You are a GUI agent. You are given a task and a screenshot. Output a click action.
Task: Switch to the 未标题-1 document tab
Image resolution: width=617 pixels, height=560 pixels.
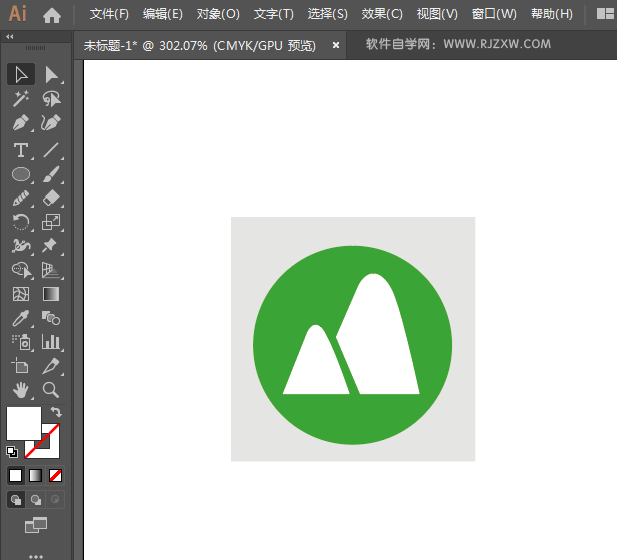[200, 46]
